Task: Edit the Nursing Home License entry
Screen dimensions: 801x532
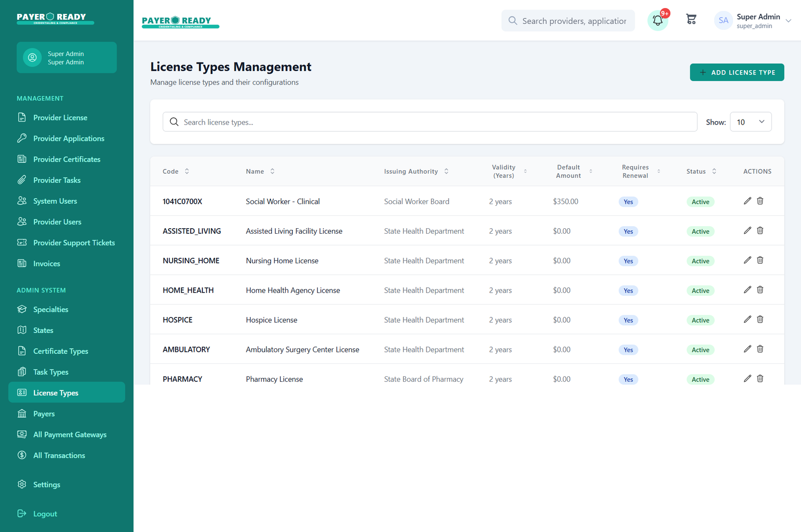Action: tap(747, 260)
